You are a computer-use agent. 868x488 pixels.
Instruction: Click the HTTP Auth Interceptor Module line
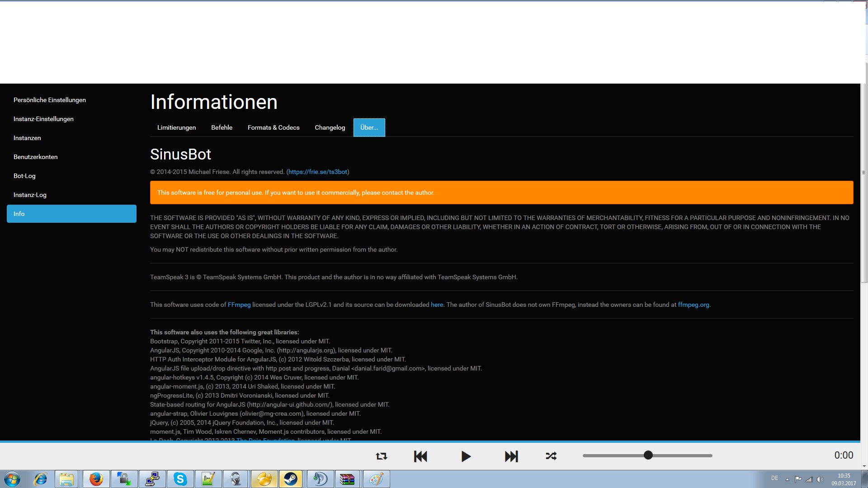tap(278, 359)
